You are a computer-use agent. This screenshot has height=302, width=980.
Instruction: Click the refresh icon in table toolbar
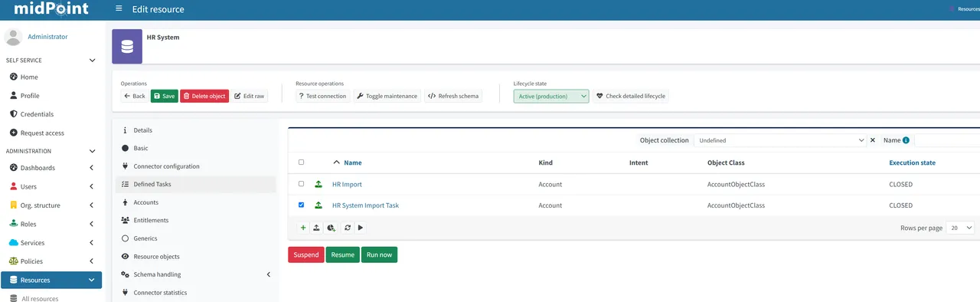(348, 228)
